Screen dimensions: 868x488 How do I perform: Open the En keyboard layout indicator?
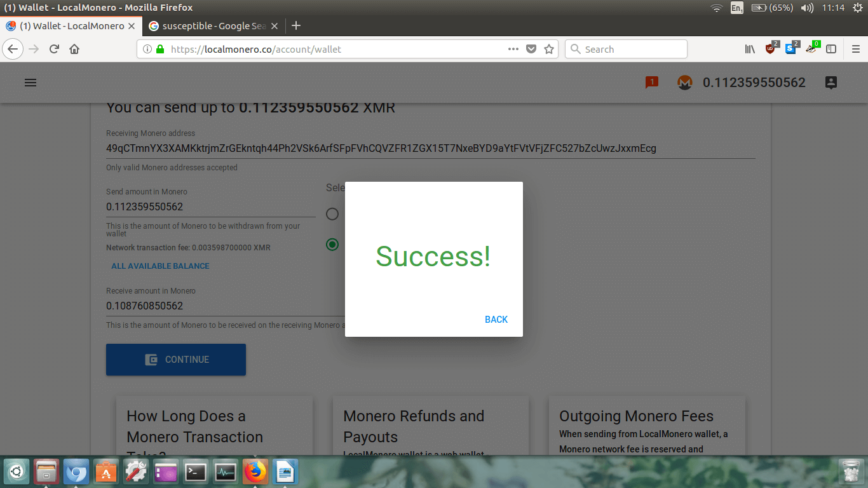click(x=736, y=8)
